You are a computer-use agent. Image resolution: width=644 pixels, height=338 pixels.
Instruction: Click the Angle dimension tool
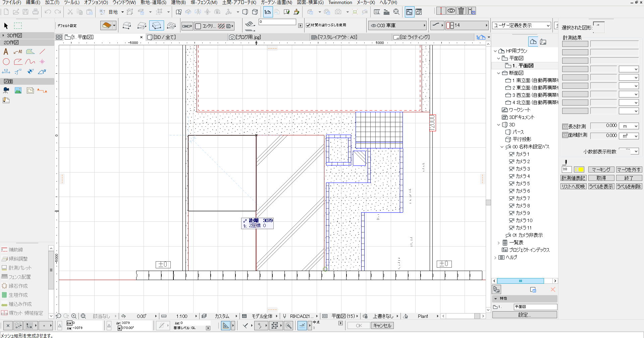[x=42, y=71]
